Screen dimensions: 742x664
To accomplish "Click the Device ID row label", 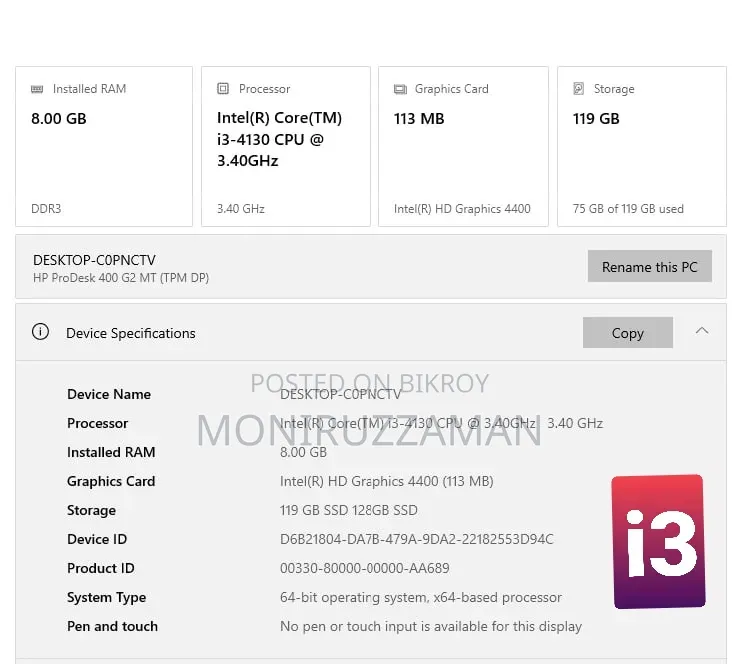I will coord(97,539).
